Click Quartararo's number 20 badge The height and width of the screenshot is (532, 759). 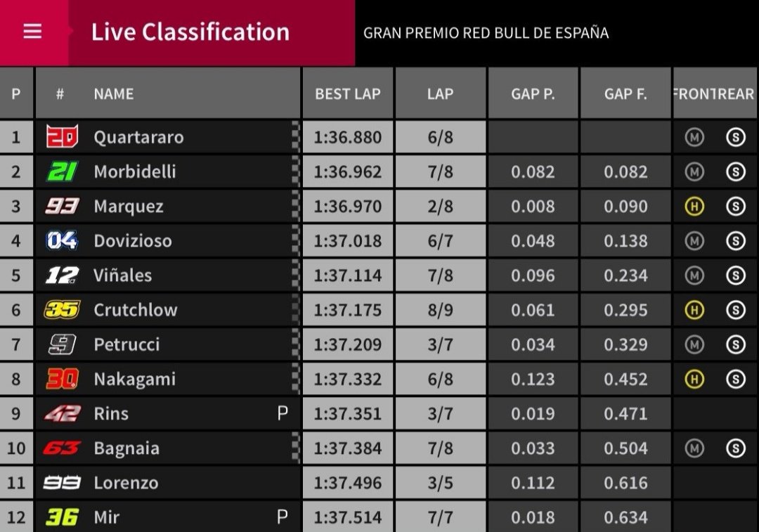(x=62, y=137)
